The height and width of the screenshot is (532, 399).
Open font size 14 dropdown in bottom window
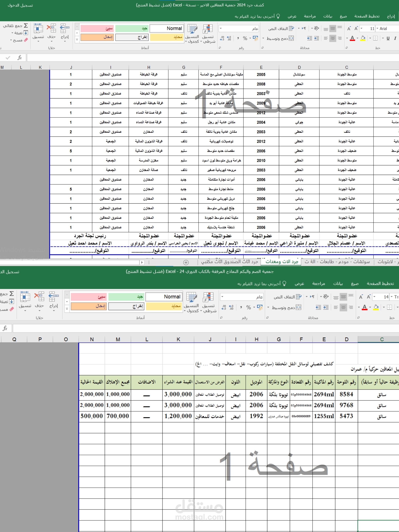[374, 297]
